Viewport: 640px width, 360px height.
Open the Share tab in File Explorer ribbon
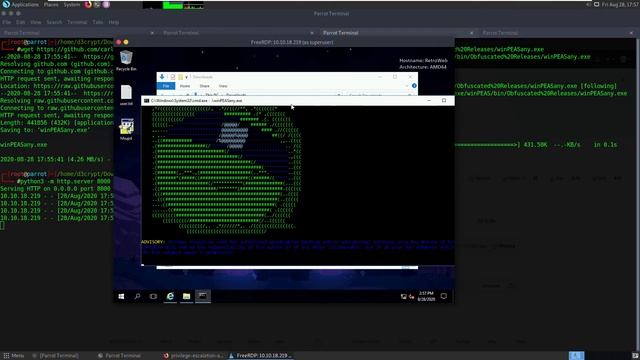(x=204, y=86)
